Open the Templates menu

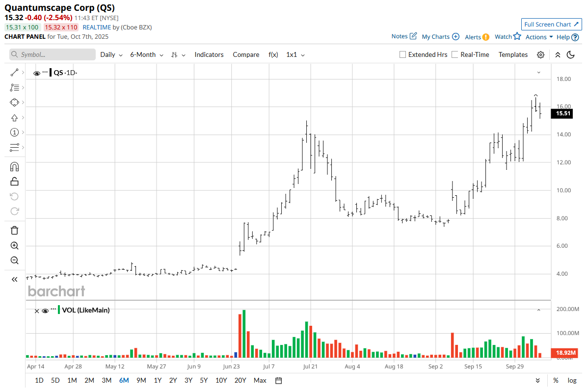[513, 55]
